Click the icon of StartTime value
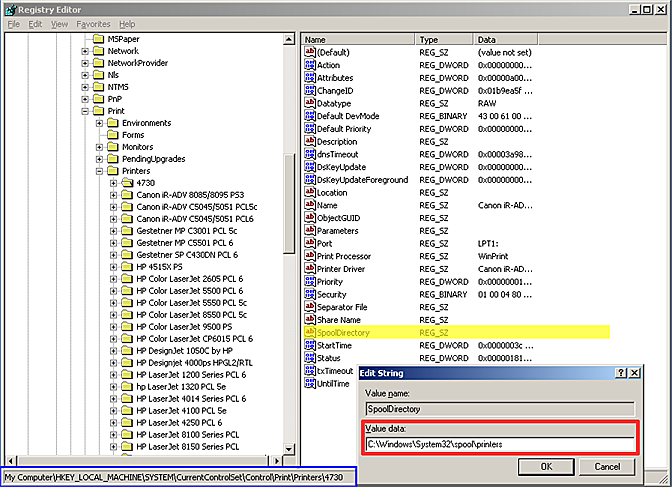The height and width of the screenshot is (487, 672). pos(310,345)
